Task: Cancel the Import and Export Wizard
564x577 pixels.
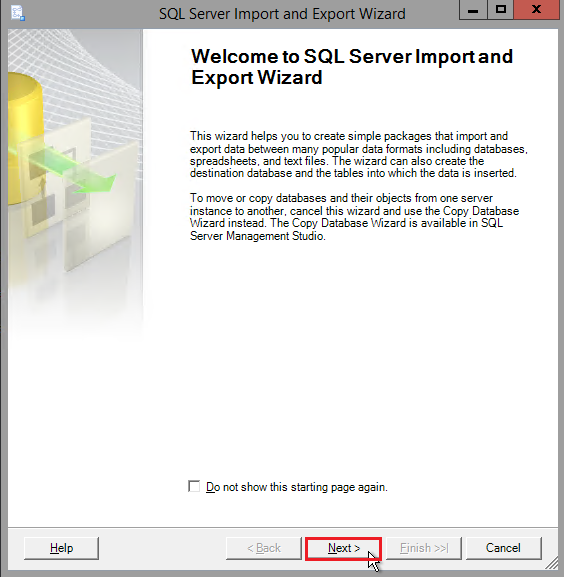Action: point(503,548)
